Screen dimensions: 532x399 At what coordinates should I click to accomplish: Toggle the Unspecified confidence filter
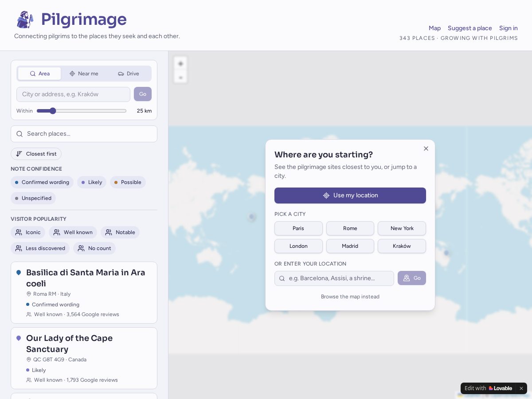pos(33,198)
